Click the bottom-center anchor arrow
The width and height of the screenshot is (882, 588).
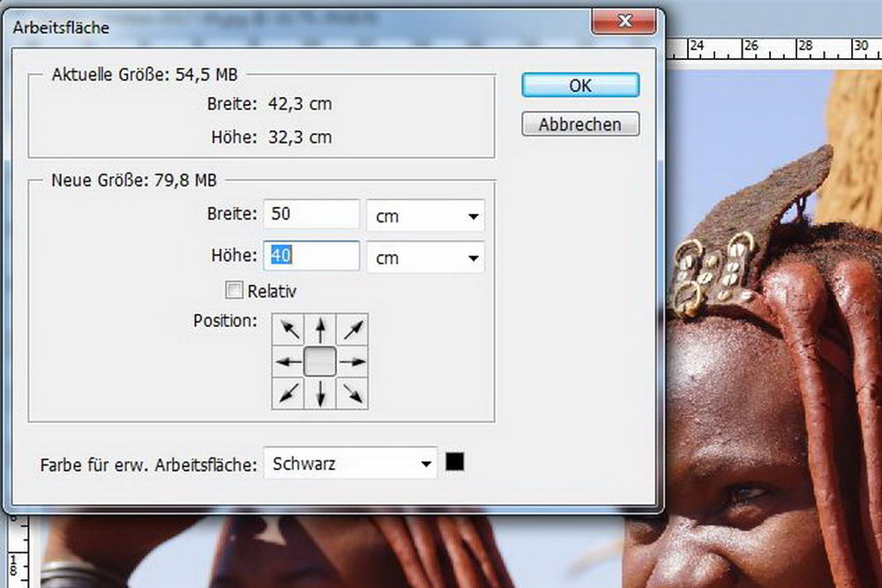click(x=320, y=393)
